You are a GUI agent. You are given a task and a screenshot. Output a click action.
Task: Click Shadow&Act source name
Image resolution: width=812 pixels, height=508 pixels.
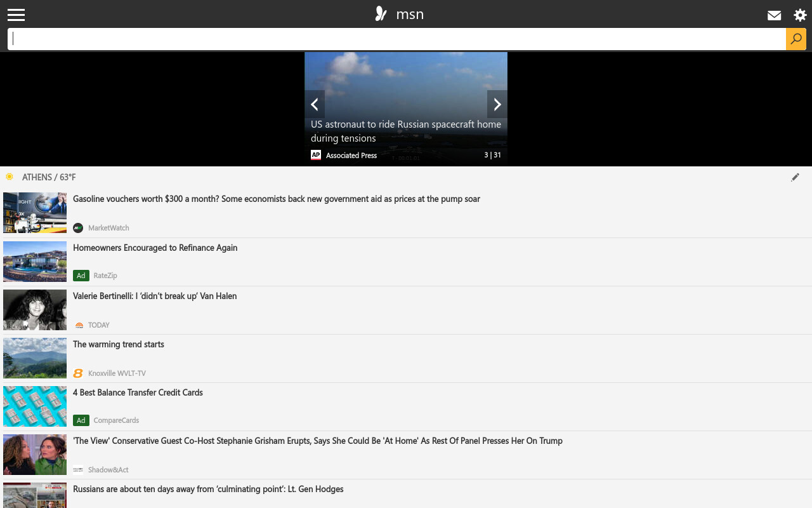108,470
